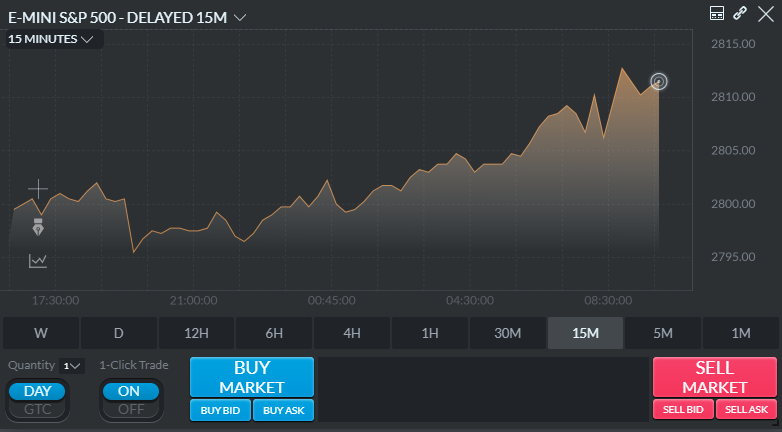Select the crosshair tool on chart

pos(38,189)
